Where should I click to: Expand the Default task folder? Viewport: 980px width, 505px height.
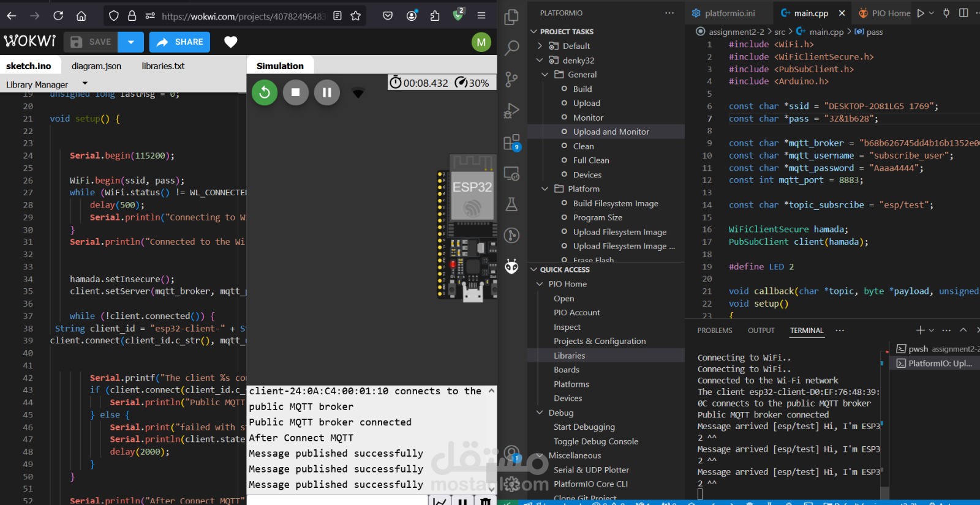coord(540,46)
